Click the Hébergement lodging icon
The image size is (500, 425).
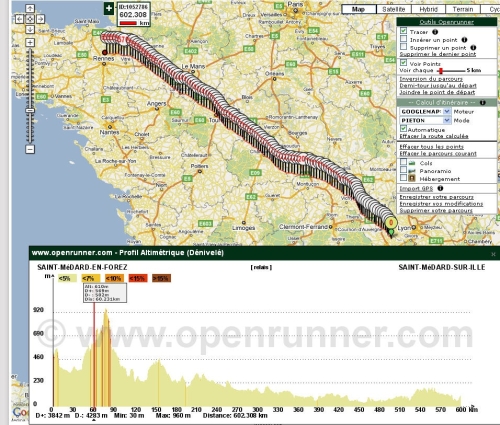pos(412,178)
